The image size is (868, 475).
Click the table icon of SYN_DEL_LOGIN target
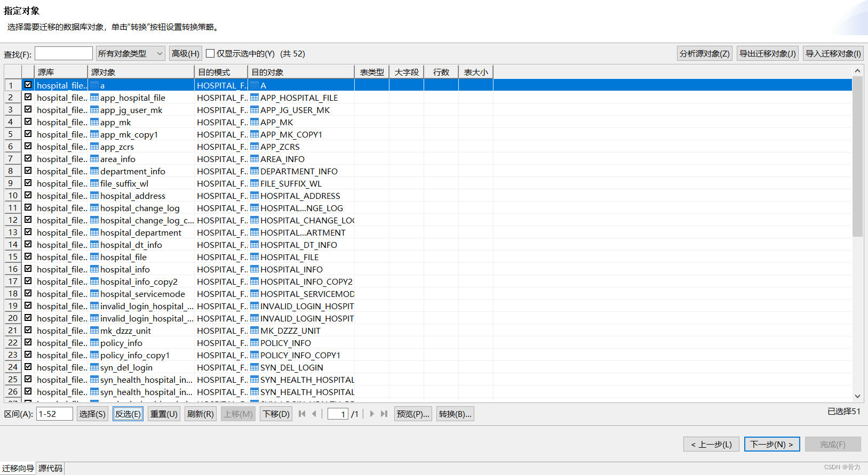pos(254,367)
